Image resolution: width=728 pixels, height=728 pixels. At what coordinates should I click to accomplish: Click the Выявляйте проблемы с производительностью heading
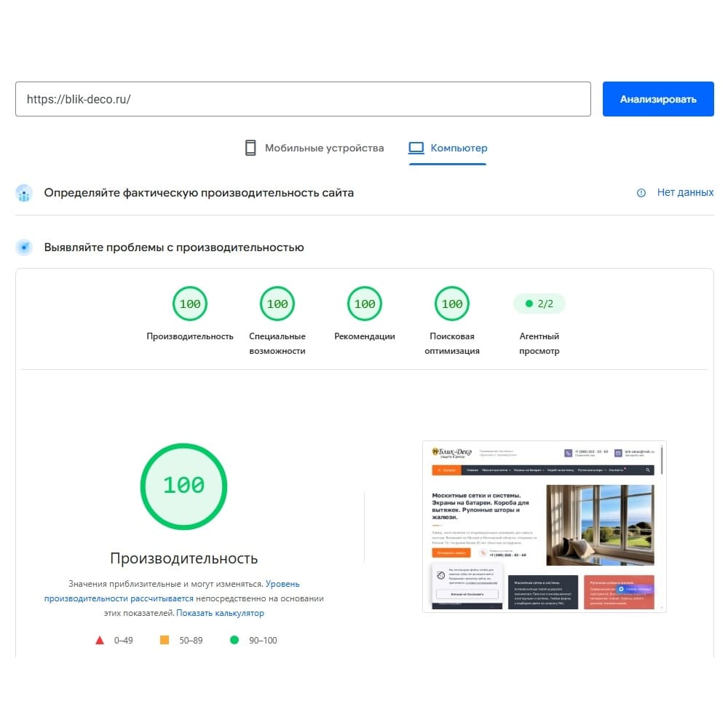(x=174, y=248)
